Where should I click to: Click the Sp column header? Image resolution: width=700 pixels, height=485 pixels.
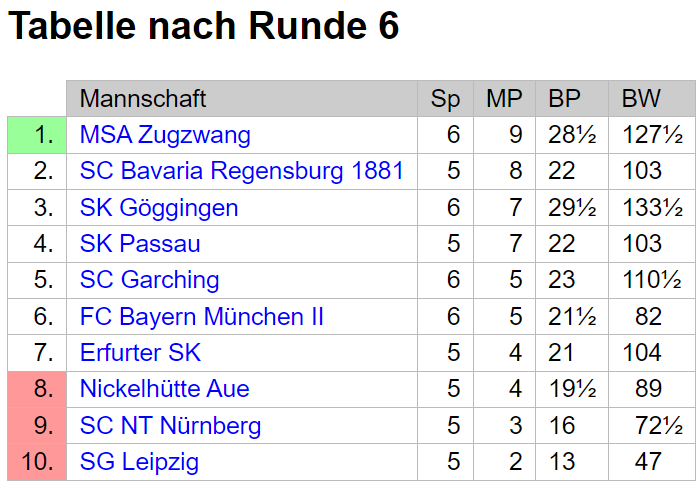[445, 99]
